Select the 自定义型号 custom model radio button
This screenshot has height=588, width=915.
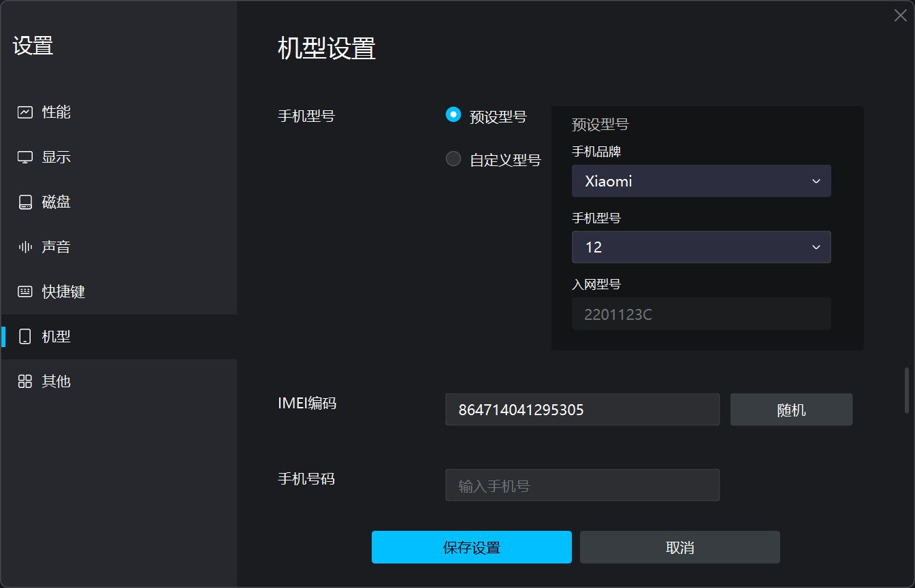click(453, 159)
